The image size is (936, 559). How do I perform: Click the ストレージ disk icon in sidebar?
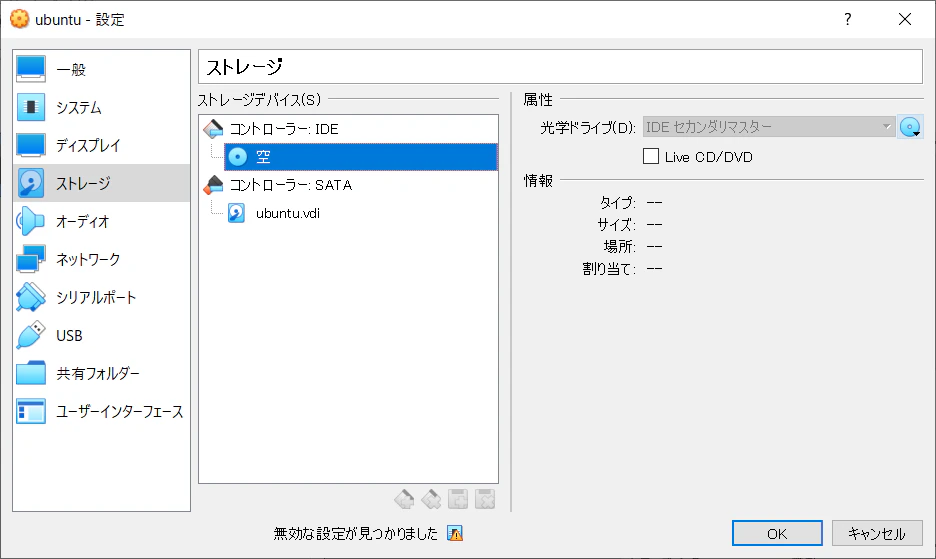(30, 183)
